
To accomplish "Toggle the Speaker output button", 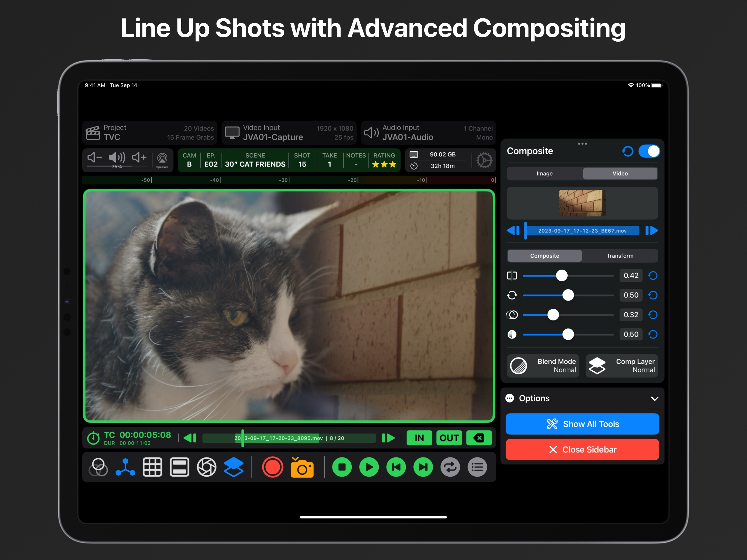I will 162,159.
